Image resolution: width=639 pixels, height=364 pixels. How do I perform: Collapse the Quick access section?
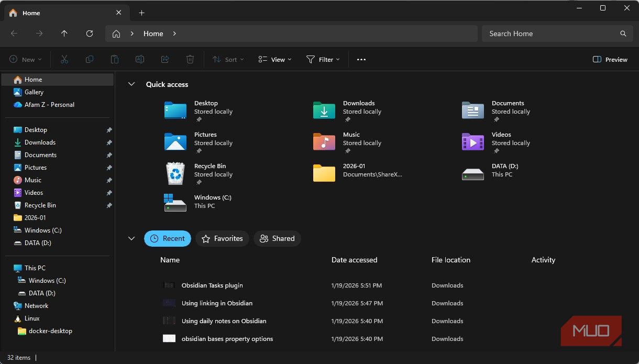coord(131,84)
